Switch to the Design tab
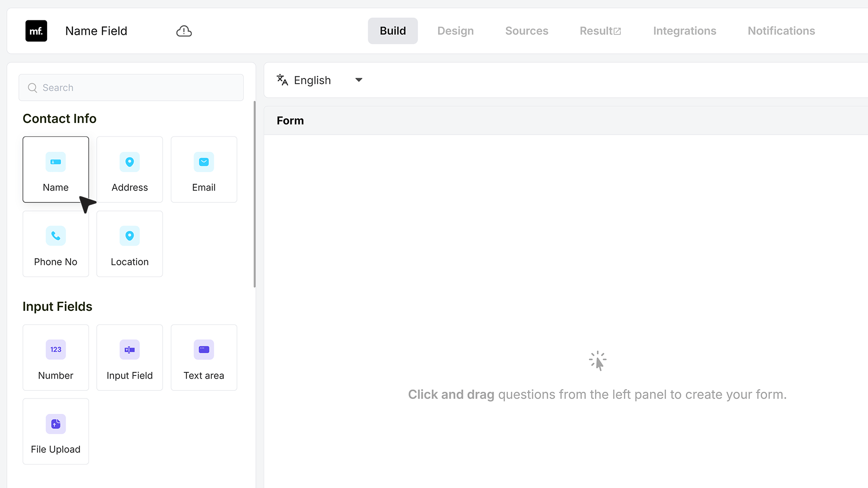 point(455,31)
